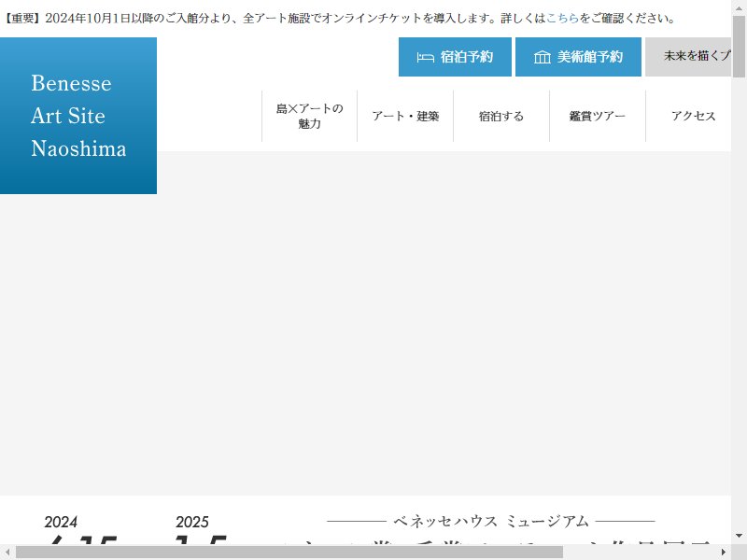Click the vertical scrollbar down arrow

(x=739, y=536)
